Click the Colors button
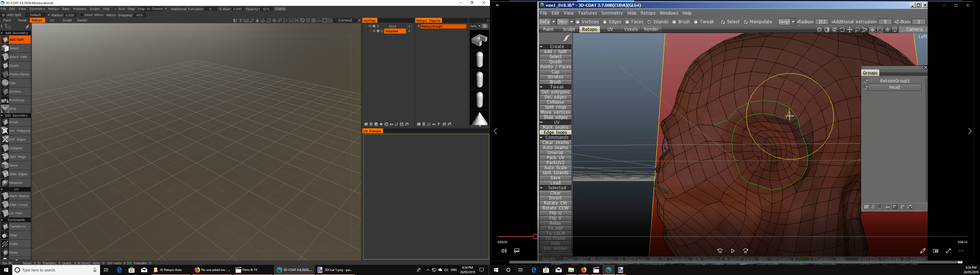This screenshot has height=275, width=980. point(280,9)
